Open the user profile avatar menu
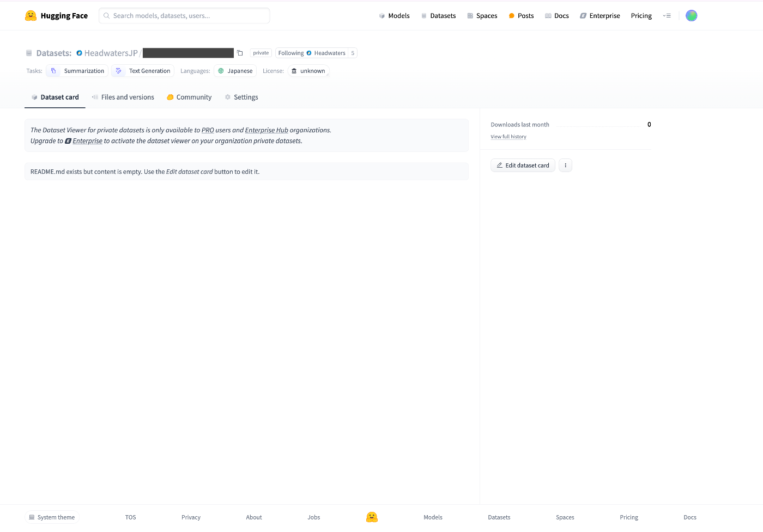 691,16
